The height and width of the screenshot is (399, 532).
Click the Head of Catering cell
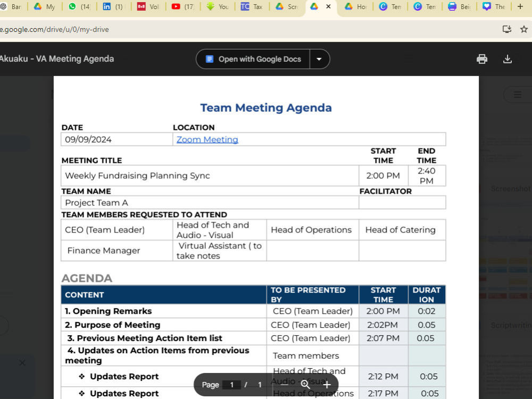(402, 230)
